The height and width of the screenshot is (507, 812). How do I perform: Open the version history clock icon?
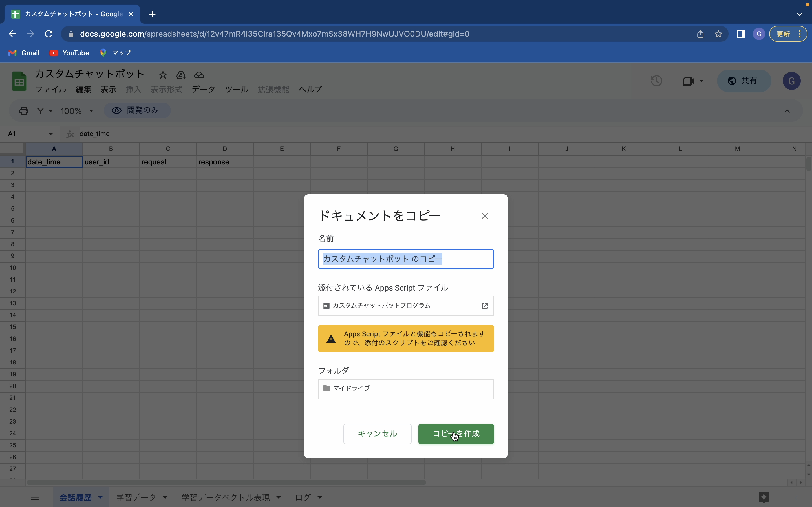(x=656, y=81)
